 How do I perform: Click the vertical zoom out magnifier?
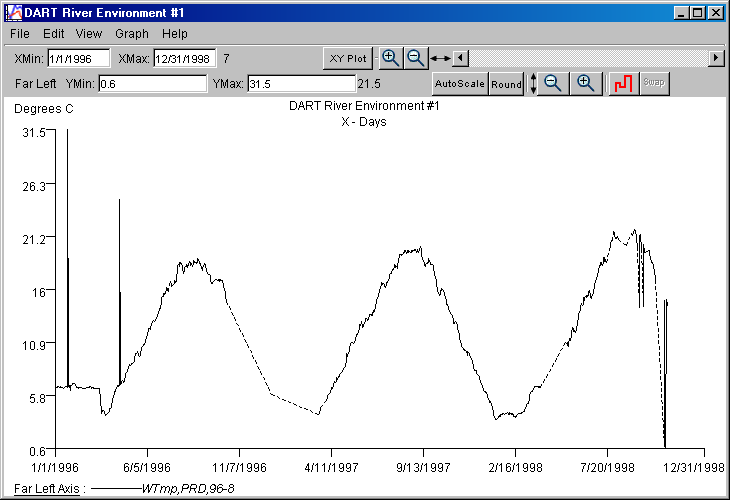tap(552, 84)
